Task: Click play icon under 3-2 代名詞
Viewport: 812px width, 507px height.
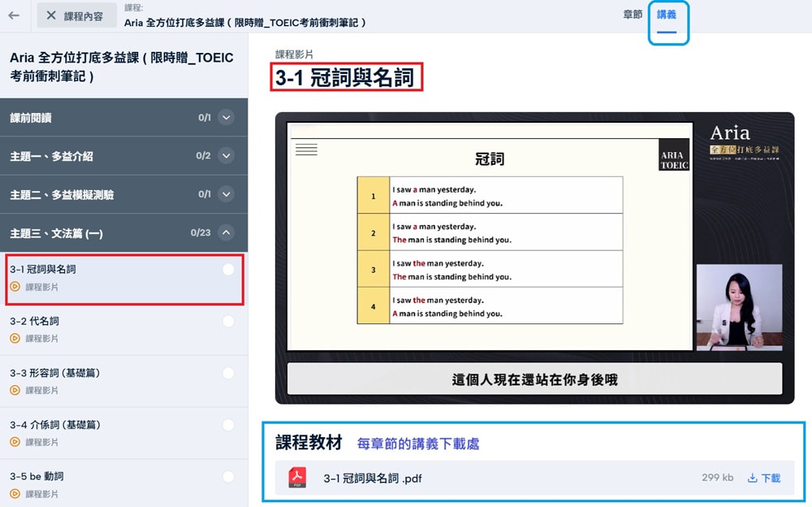Action: [x=15, y=339]
